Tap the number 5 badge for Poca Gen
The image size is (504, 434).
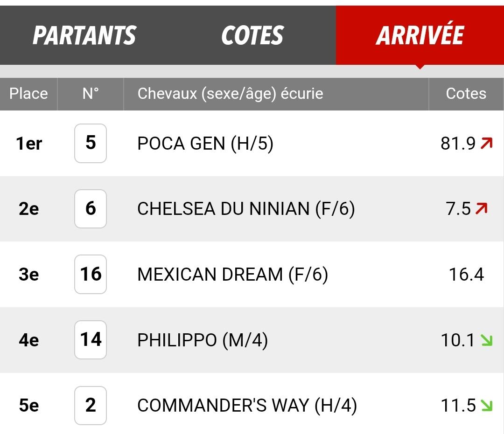pyautogui.click(x=91, y=143)
